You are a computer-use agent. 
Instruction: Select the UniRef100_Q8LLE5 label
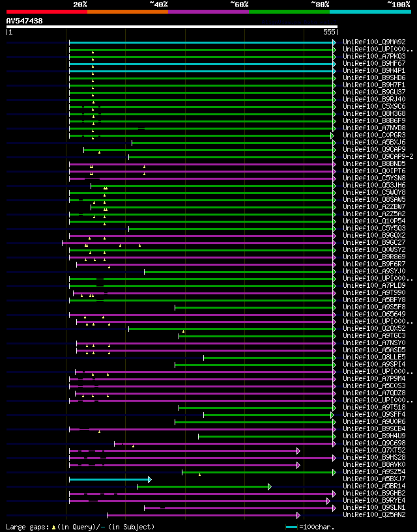[x=374, y=357]
